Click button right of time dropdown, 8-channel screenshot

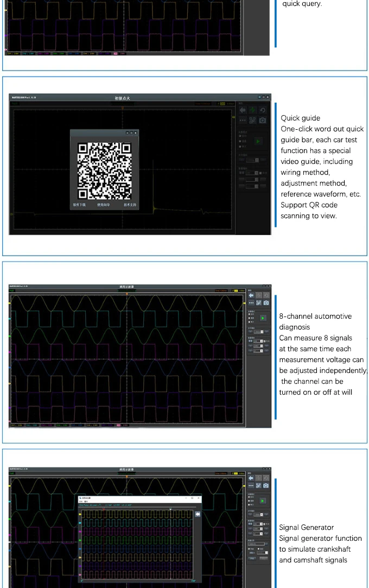point(266,332)
